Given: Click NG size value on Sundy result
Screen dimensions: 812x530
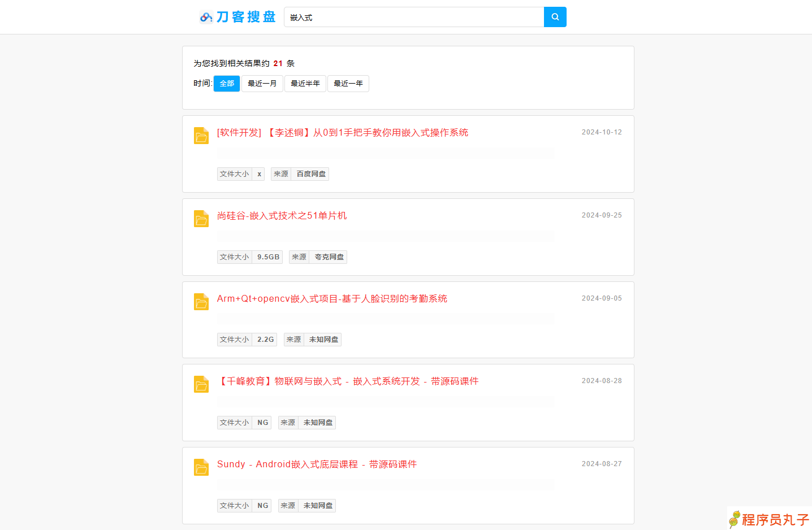Looking at the screenshot, I should click(x=263, y=506).
